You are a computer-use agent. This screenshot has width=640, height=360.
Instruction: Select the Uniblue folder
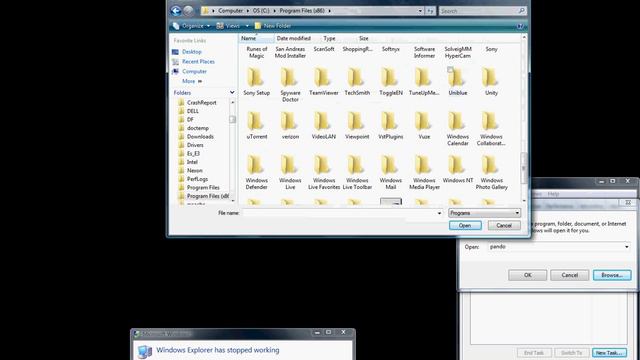(x=458, y=82)
